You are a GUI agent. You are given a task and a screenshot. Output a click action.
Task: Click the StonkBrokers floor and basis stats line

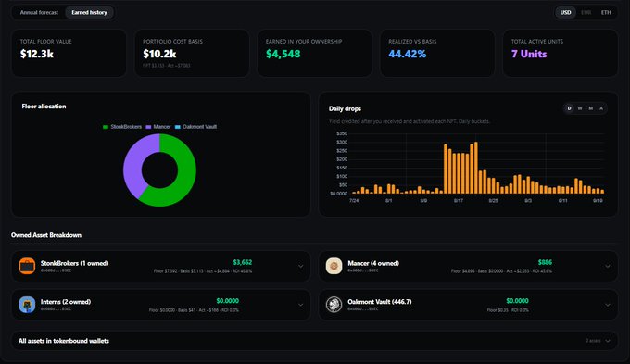click(203, 271)
